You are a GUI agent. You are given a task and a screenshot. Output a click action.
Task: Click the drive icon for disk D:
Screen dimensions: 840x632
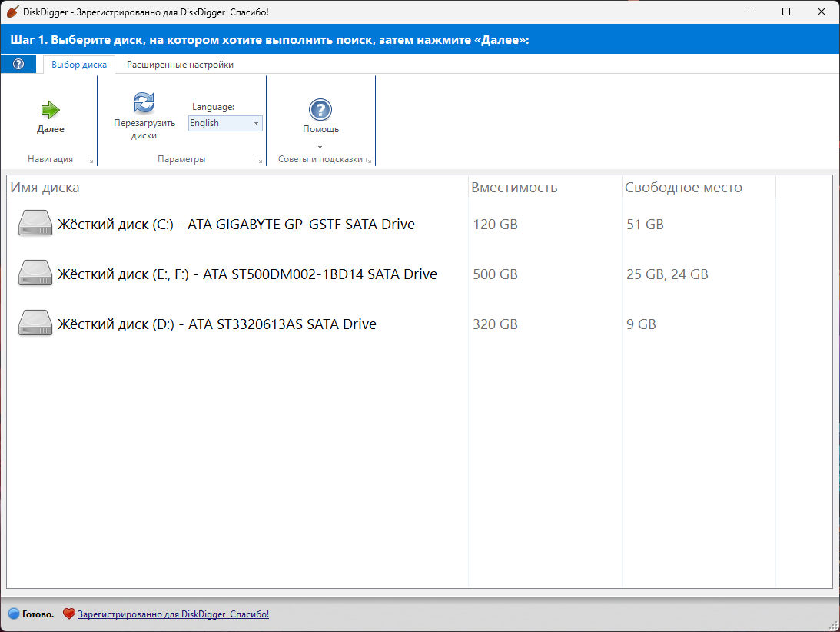pos(35,324)
